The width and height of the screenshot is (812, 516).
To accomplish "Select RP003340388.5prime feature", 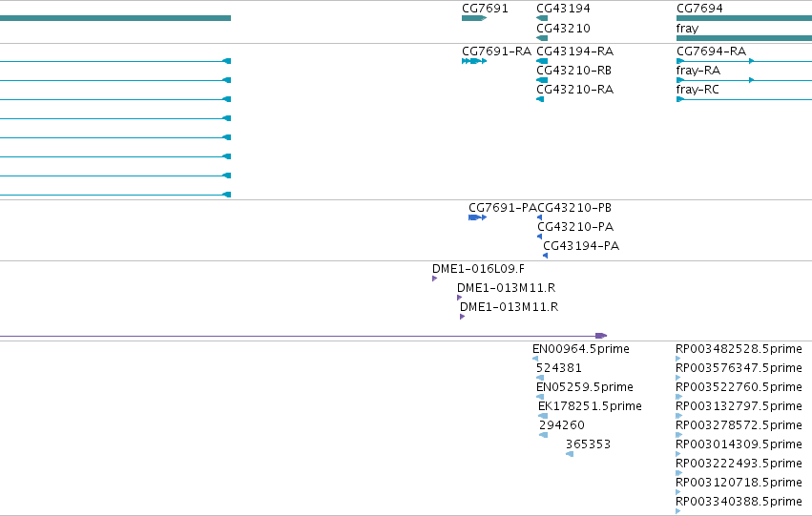I will 739,502.
